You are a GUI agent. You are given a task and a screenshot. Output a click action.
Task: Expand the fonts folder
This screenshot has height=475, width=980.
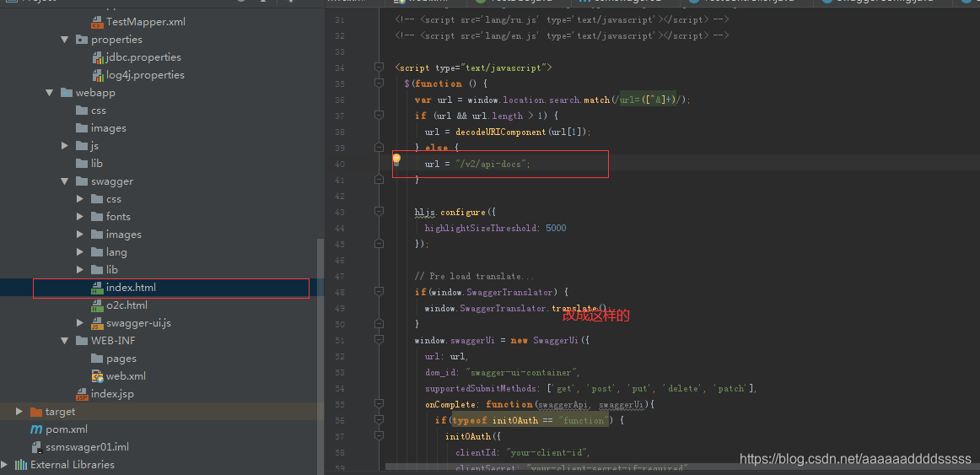click(79, 217)
